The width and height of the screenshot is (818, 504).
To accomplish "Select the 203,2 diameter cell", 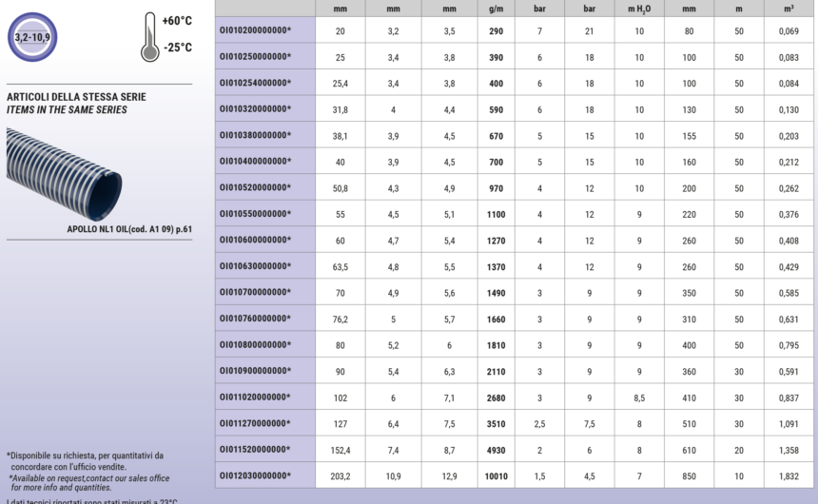I will pos(341,475).
